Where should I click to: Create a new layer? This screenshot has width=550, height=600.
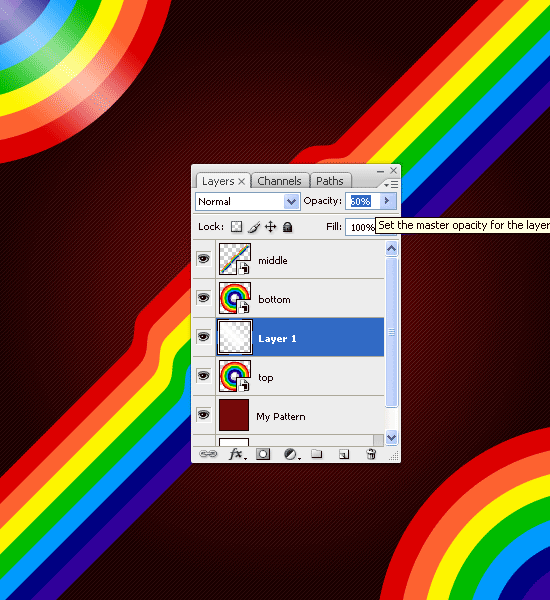coord(344,454)
